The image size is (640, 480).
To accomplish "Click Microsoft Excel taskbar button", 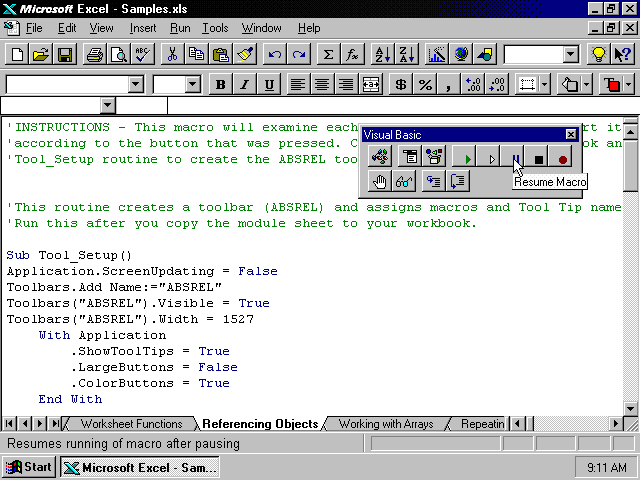I will pos(140,467).
